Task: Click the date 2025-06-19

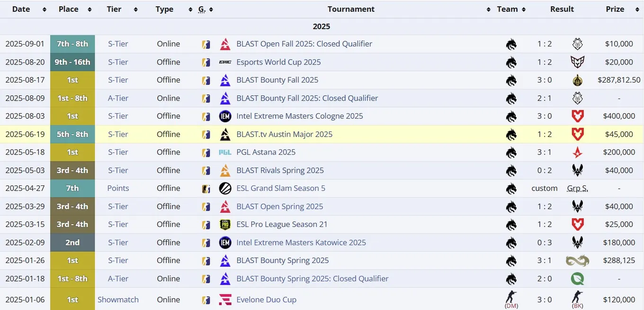Action: 25,134
